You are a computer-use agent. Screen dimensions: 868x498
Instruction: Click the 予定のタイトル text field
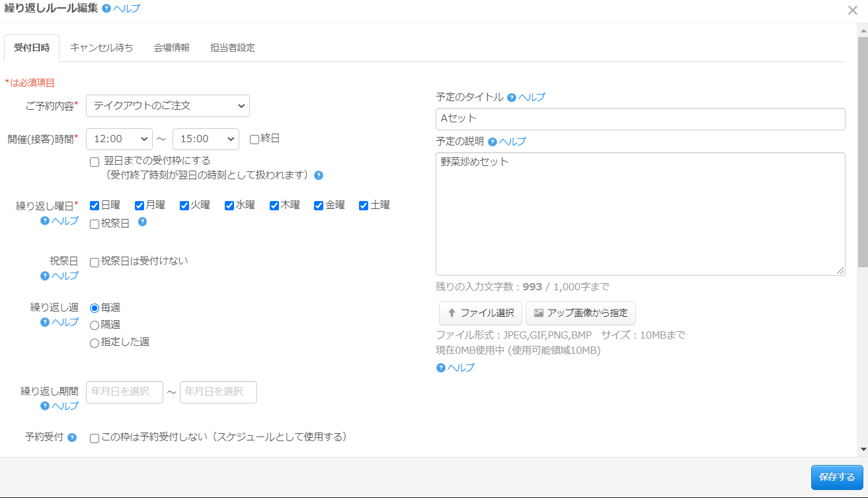tap(640, 119)
